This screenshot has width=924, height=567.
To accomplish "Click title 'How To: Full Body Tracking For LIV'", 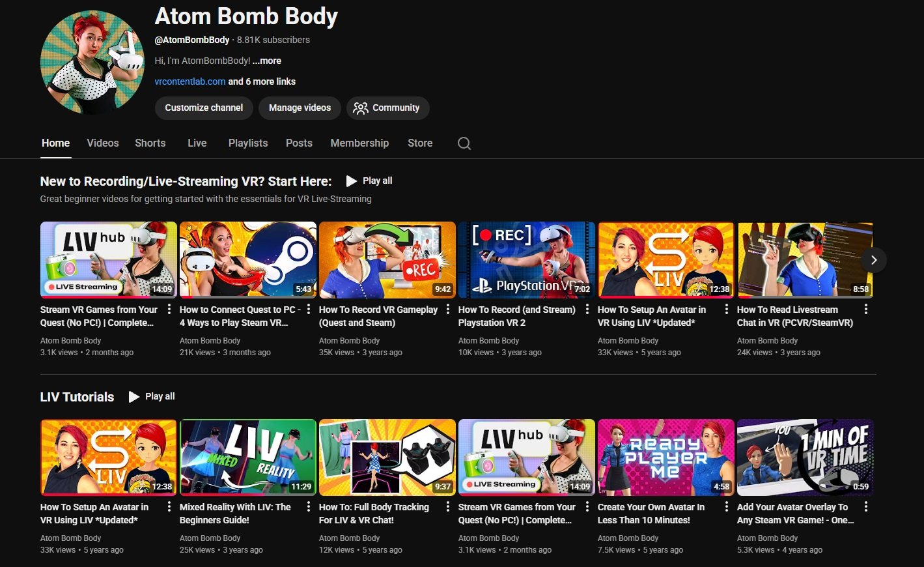I will 374,514.
